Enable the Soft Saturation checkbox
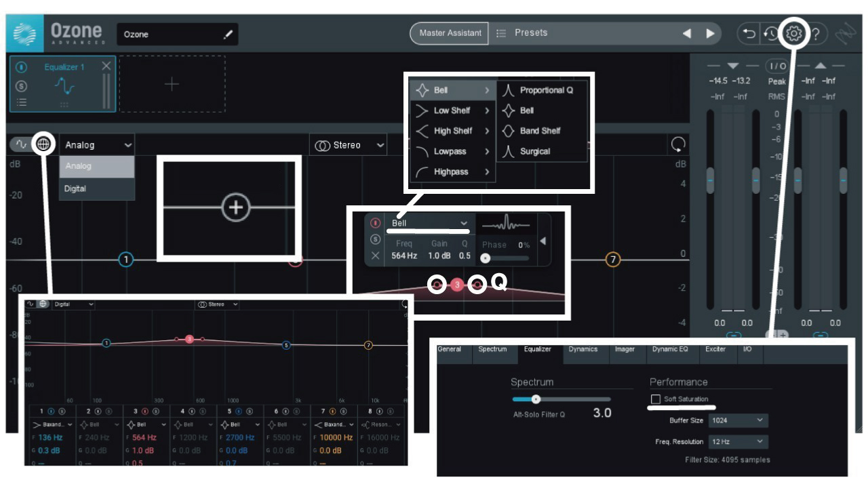The width and height of the screenshot is (868, 488). (655, 399)
